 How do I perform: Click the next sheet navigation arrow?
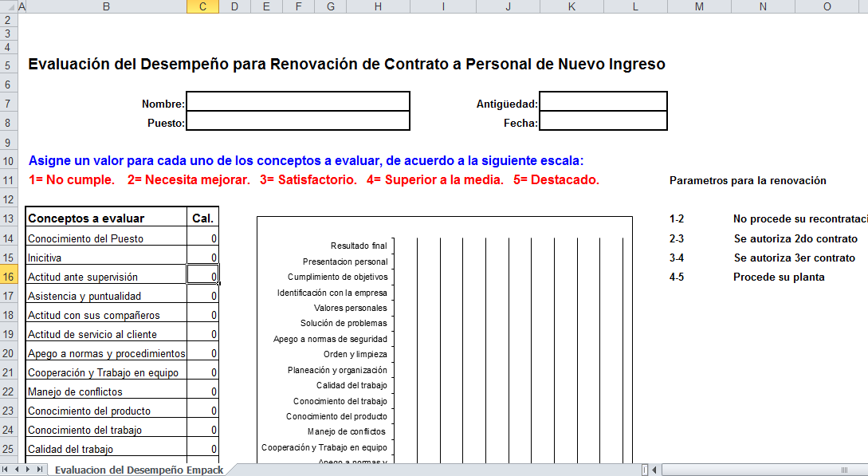pyautogui.click(x=29, y=470)
